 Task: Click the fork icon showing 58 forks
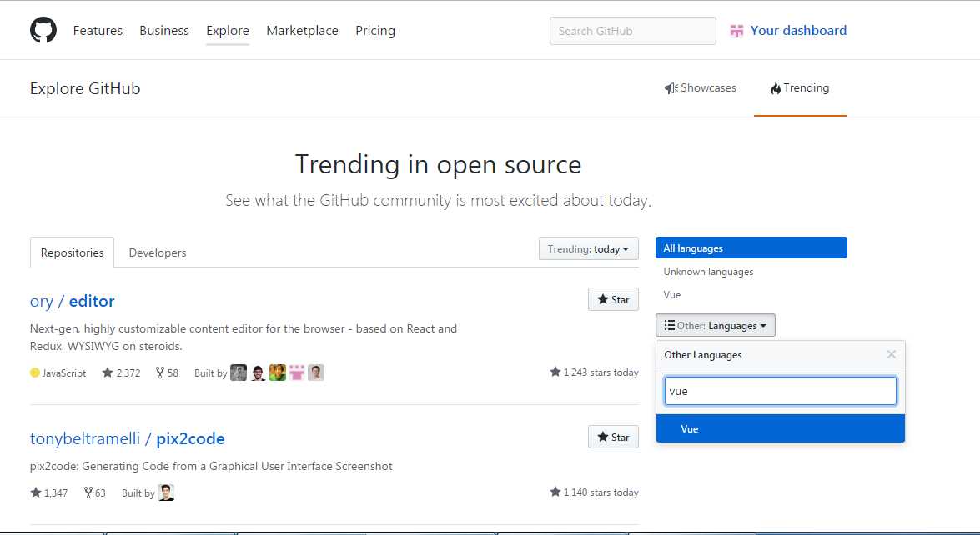[160, 372]
